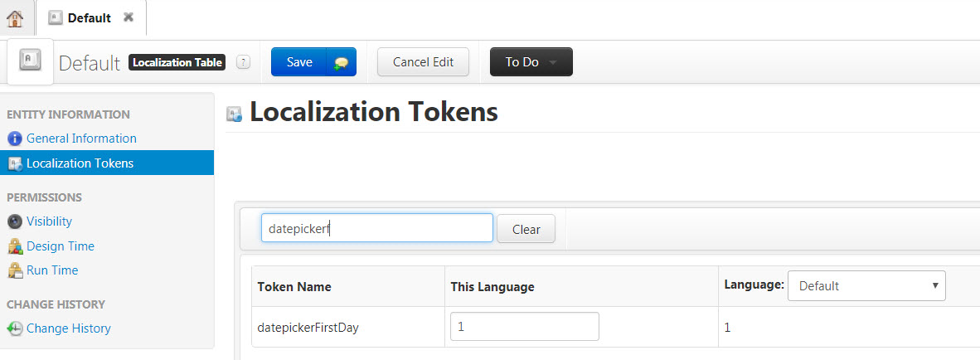Screen dimensions: 980x360
Task: Click the Default entity icon in header
Action: [31, 61]
